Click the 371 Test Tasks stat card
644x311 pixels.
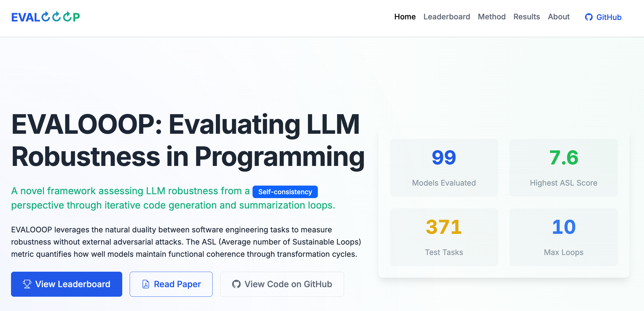444,237
